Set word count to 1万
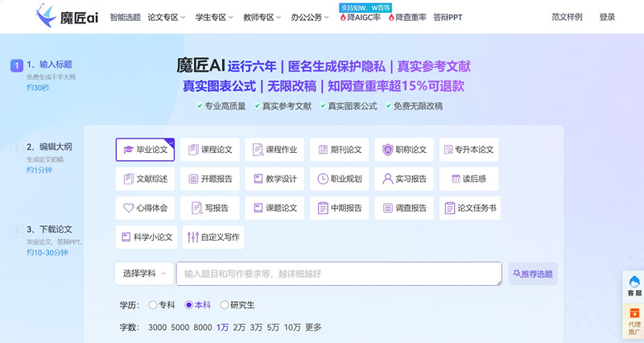The height and width of the screenshot is (343, 644). click(223, 328)
